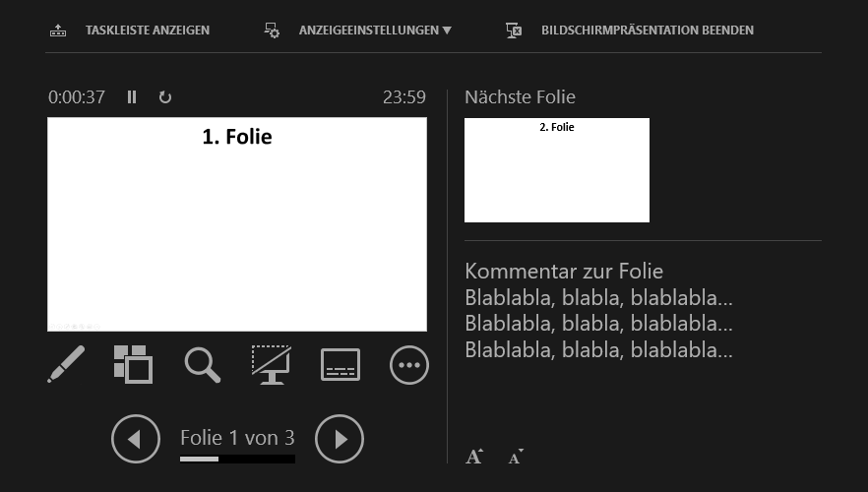This screenshot has height=492, width=868.
Task: Pause the presentation timer
Action: click(132, 97)
